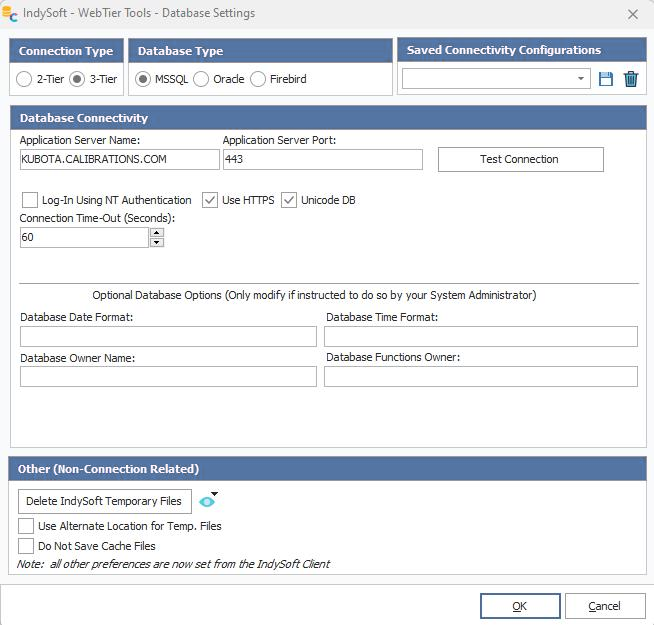Click the Database Owner Name field
This screenshot has width=654, height=625.
click(x=168, y=376)
